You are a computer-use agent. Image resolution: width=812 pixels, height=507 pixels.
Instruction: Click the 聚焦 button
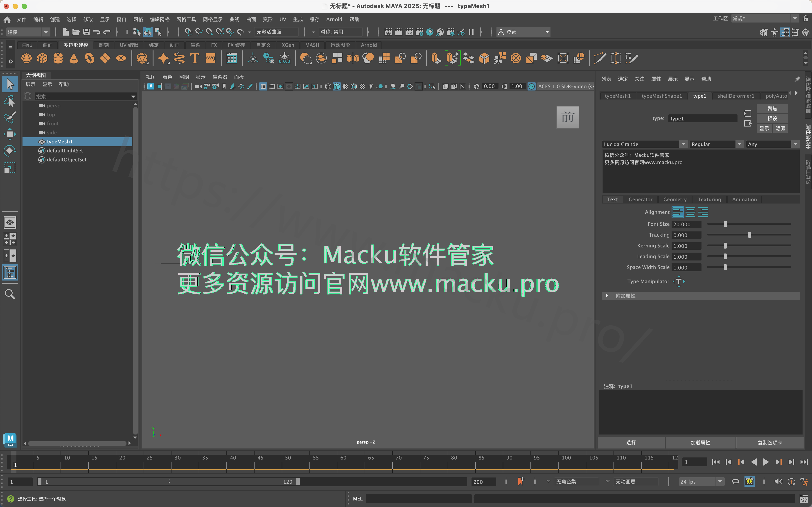pos(772,109)
